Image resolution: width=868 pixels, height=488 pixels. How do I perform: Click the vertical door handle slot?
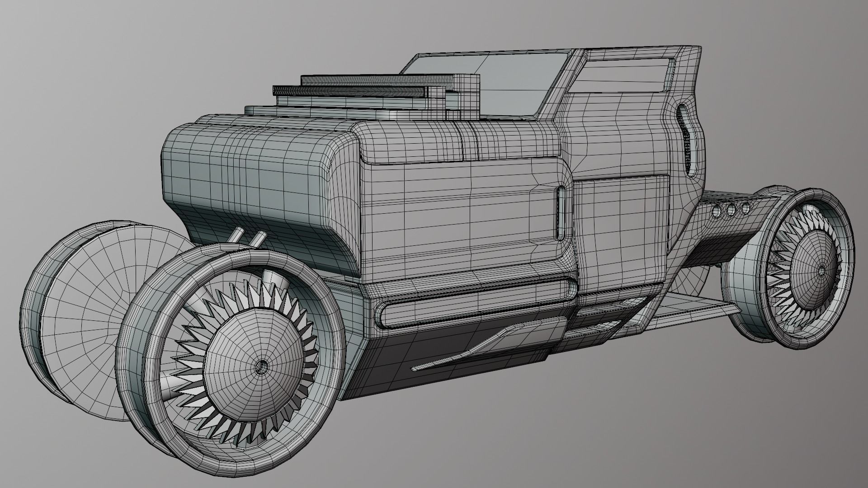561,212
